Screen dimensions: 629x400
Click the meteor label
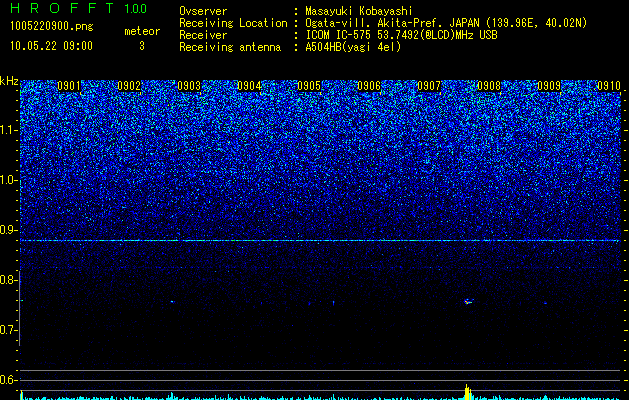pos(142,31)
